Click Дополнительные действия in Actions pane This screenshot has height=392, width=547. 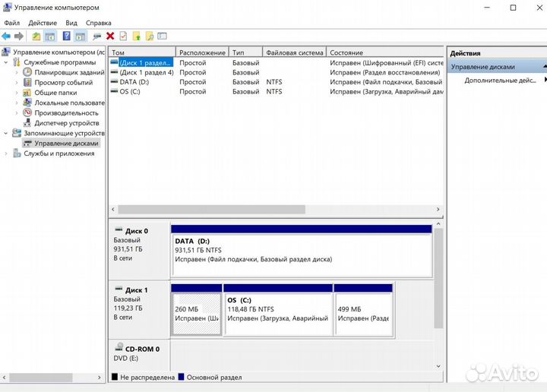click(x=500, y=80)
